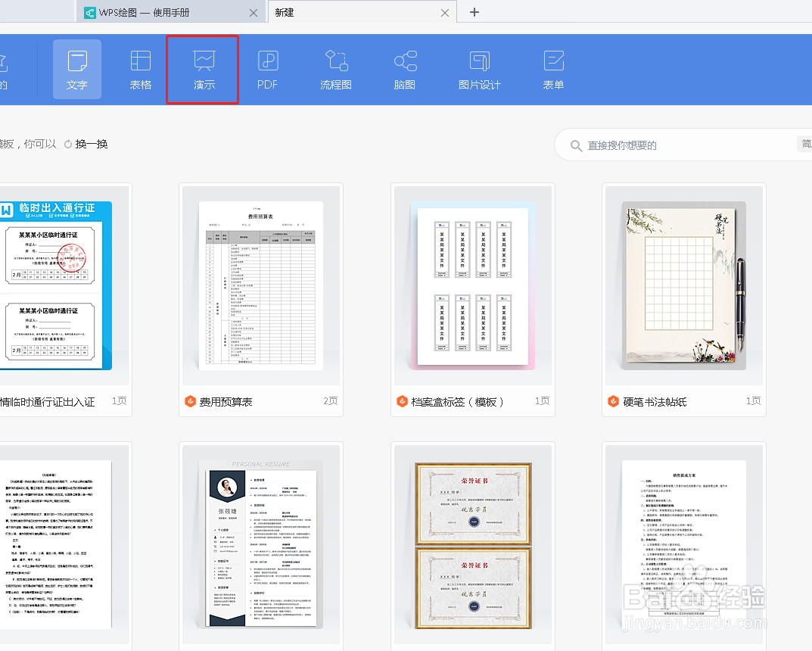Click the 费用预算表 title text
Viewport: 812px width, 651px height.
pyautogui.click(x=226, y=402)
